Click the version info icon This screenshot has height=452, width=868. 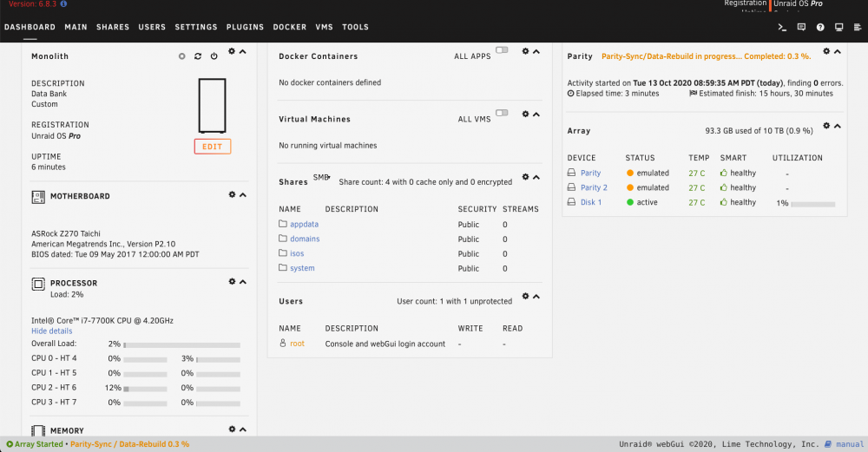(x=63, y=3)
